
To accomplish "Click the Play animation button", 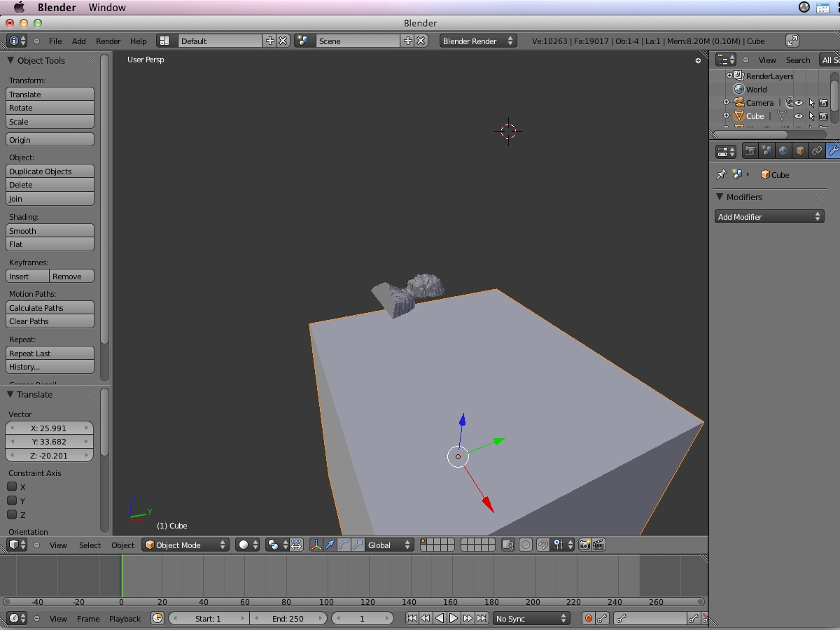I will [454, 618].
